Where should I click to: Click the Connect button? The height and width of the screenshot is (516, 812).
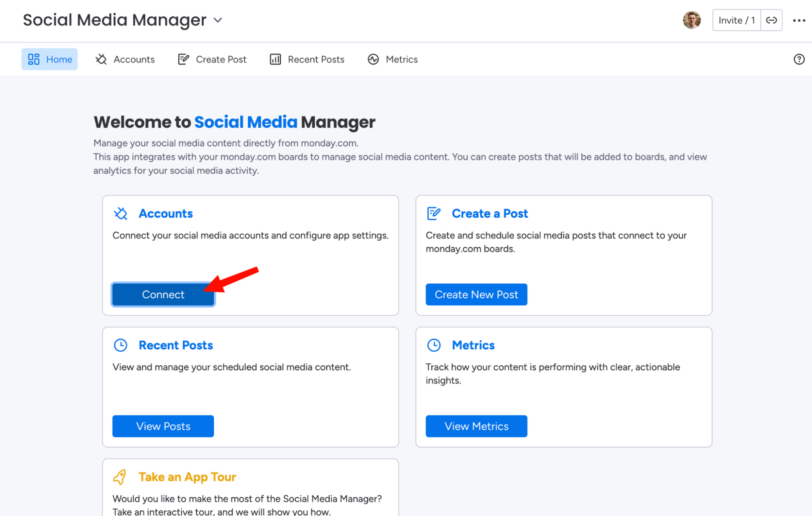coord(163,295)
